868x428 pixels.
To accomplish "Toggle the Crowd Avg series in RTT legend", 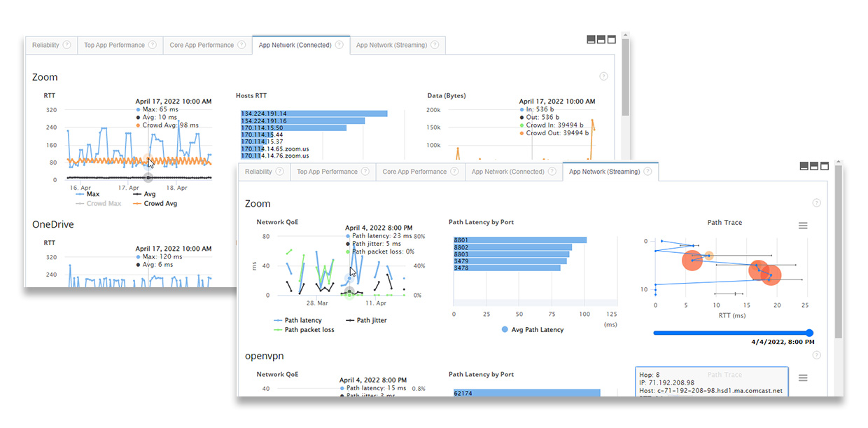I will pos(154,204).
